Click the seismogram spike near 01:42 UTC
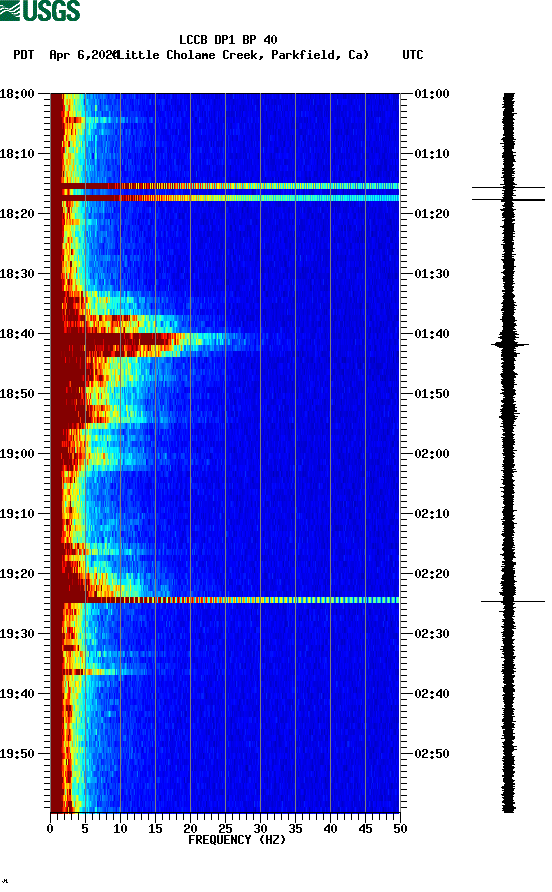Viewport: 552px width, 892px height. pyautogui.click(x=510, y=344)
